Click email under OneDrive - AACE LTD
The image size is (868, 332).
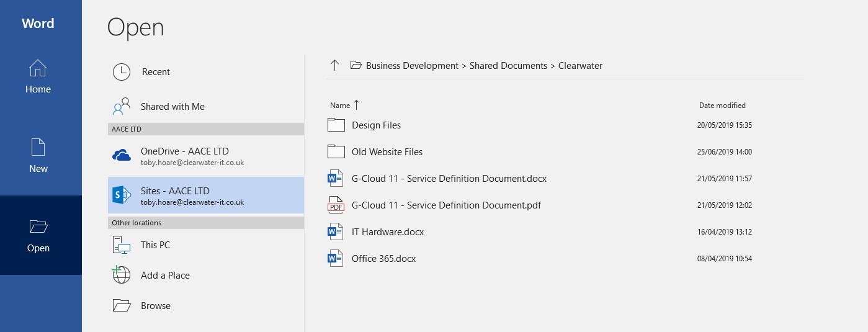[192, 163]
